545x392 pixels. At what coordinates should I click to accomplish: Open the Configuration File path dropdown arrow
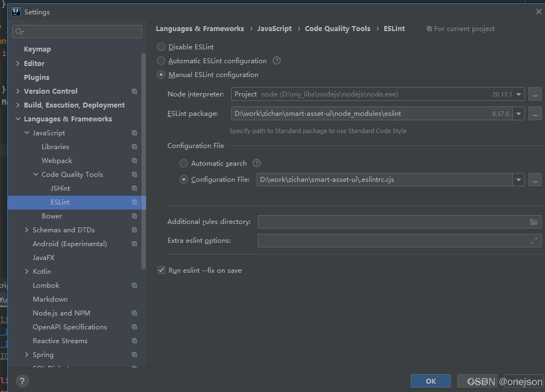[x=518, y=180]
